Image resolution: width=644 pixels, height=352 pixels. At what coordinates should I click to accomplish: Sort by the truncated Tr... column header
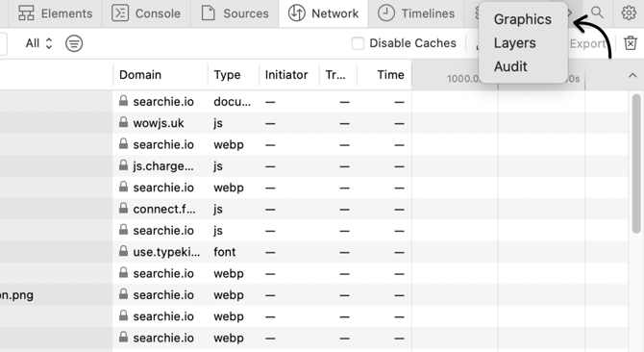tap(335, 75)
